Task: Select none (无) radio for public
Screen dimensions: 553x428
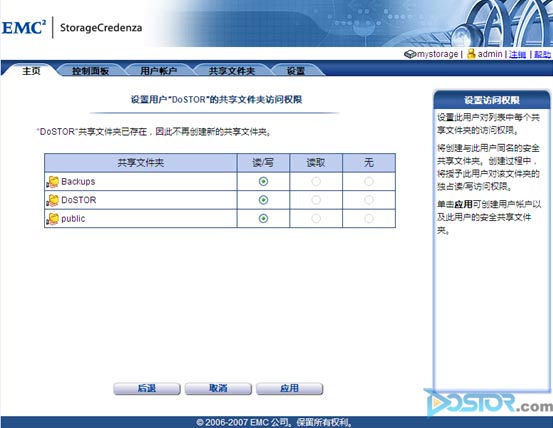Action: point(369,219)
